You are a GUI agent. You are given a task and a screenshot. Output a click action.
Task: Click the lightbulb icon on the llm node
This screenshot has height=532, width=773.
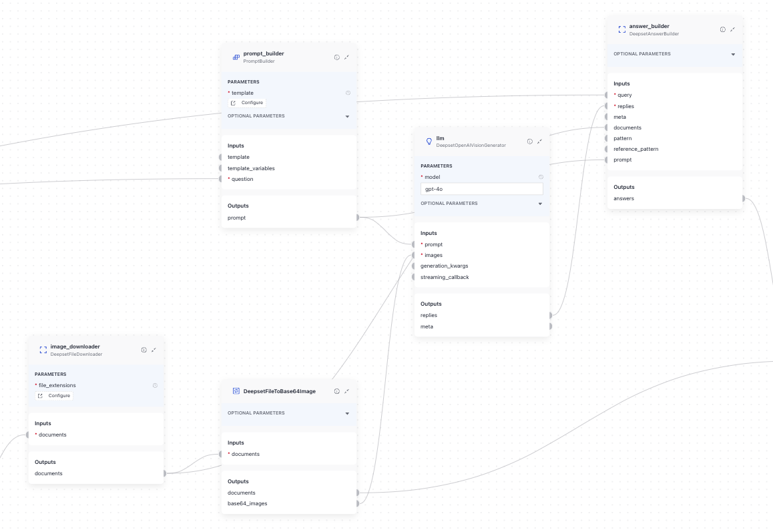click(x=429, y=141)
